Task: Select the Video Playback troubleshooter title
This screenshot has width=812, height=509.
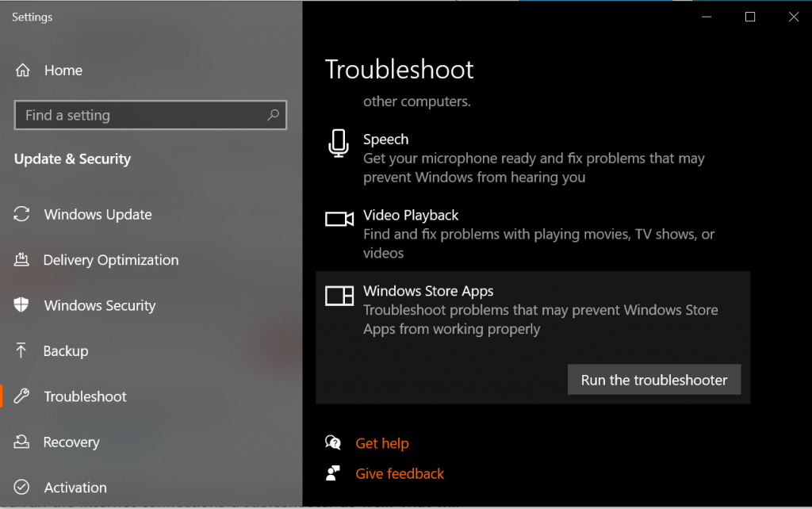Action: [411, 215]
